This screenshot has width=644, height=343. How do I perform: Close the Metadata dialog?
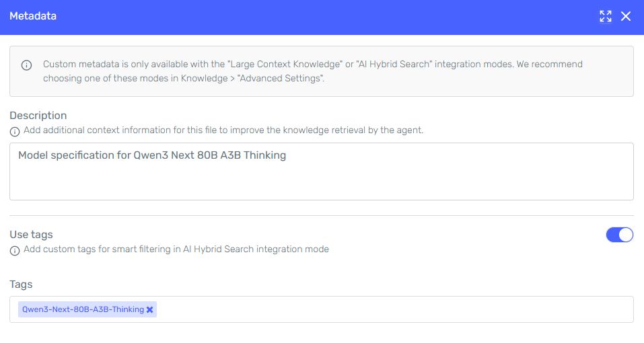point(626,17)
